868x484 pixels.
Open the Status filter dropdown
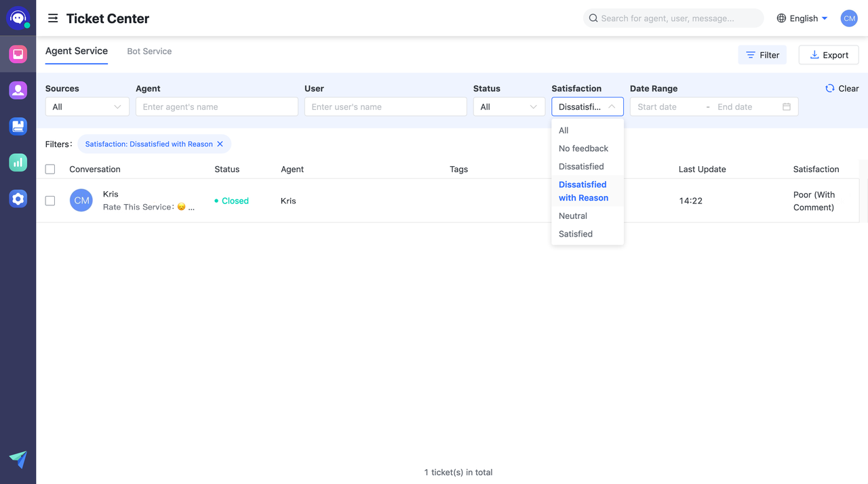509,107
